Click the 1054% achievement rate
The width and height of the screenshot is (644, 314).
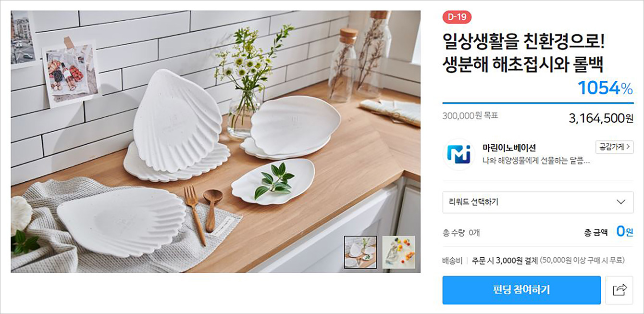point(605,88)
